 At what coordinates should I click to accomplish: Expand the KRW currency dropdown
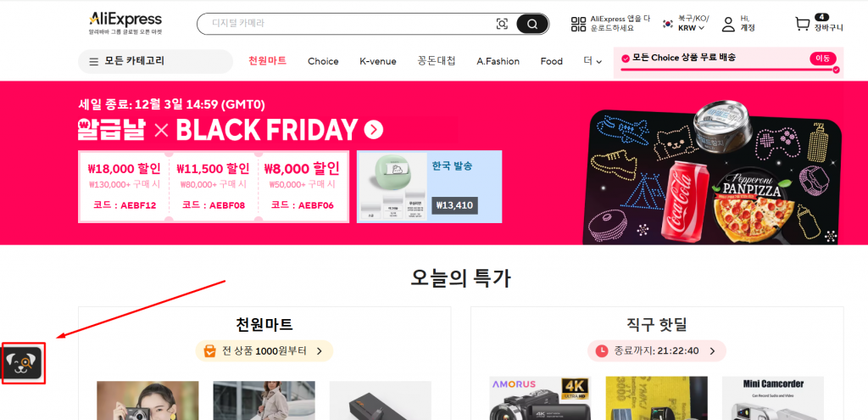[x=692, y=28]
